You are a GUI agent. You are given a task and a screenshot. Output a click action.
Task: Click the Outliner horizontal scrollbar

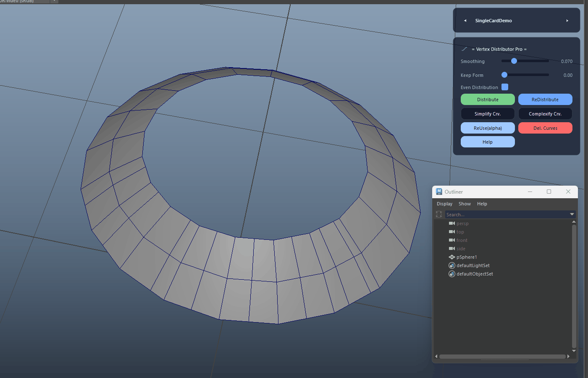click(x=502, y=357)
